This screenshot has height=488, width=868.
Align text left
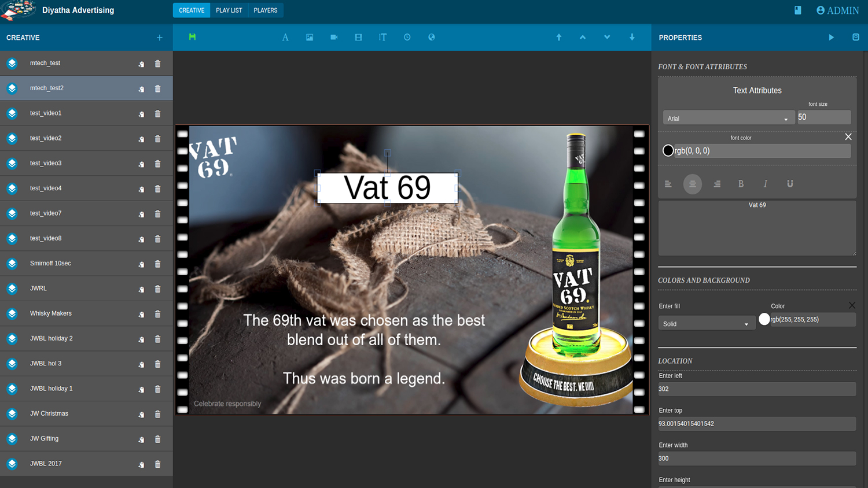tap(668, 184)
